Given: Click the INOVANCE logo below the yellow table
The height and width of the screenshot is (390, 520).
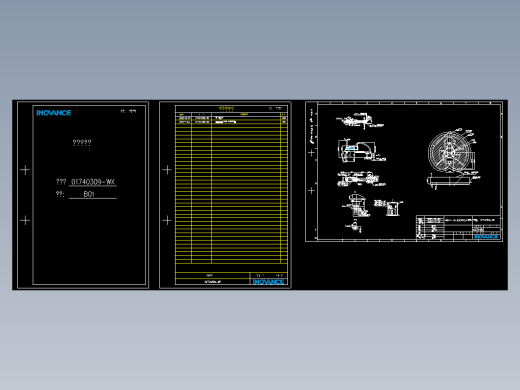Looking at the screenshot, I should pos(268,282).
